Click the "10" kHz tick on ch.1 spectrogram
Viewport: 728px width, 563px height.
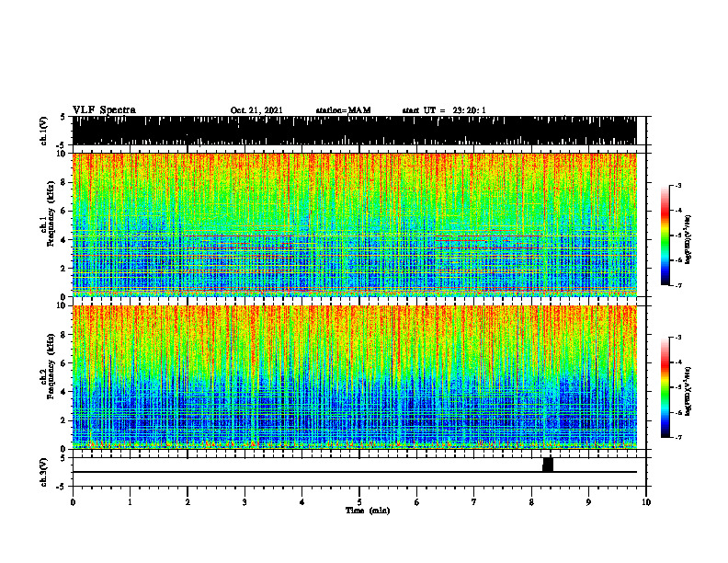62,154
